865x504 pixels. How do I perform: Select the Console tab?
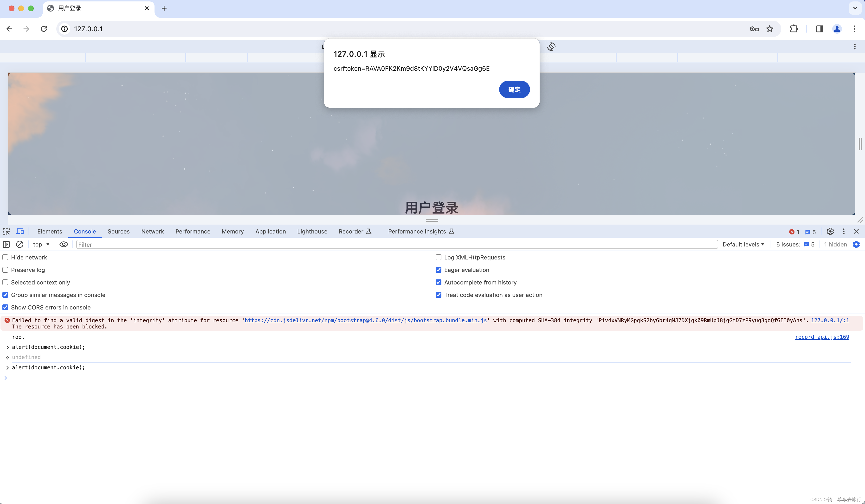click(x=85, y=231)
